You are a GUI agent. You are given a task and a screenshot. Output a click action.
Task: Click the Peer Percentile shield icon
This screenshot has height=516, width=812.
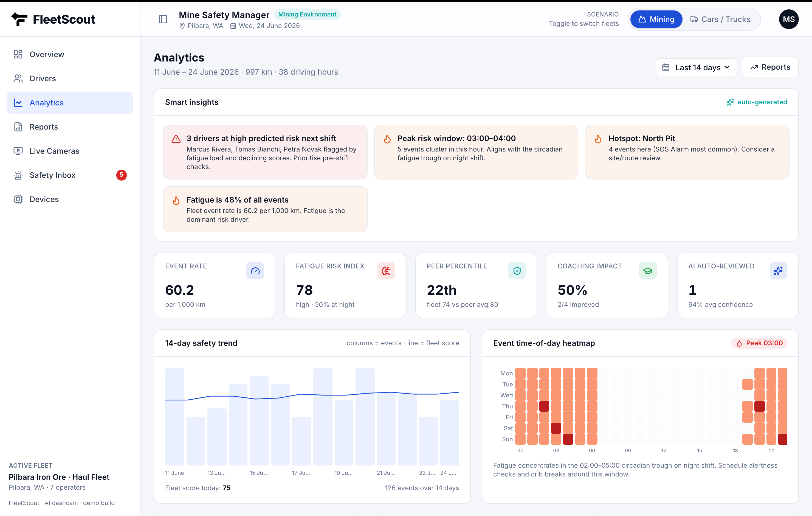tap(517, 271)
